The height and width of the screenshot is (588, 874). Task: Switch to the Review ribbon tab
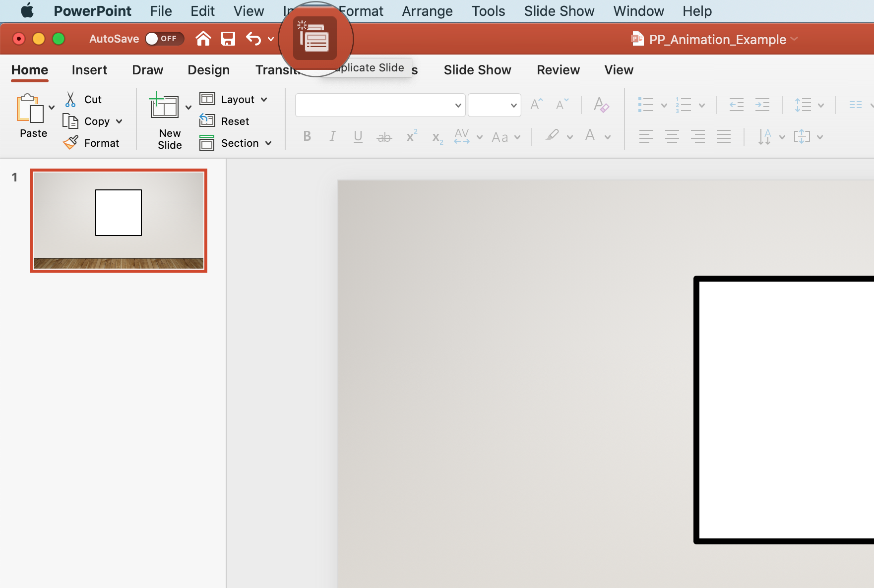[558, 70]
